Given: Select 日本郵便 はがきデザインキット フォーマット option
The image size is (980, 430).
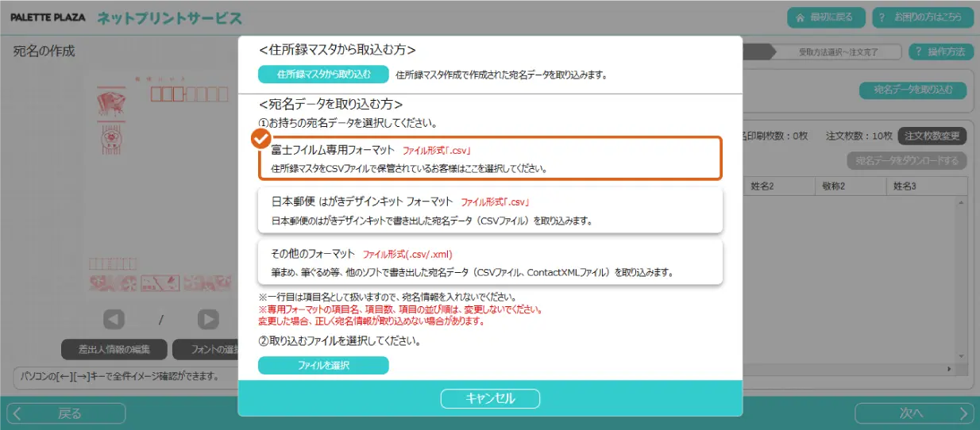Looking at the screenshot, I should pyautogui.click(x=490, y=210).
